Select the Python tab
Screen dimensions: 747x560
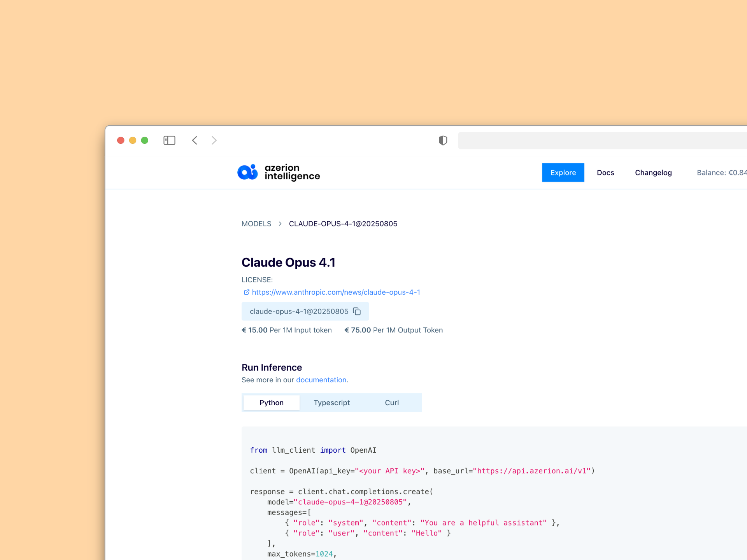click(x=272, y=402)
